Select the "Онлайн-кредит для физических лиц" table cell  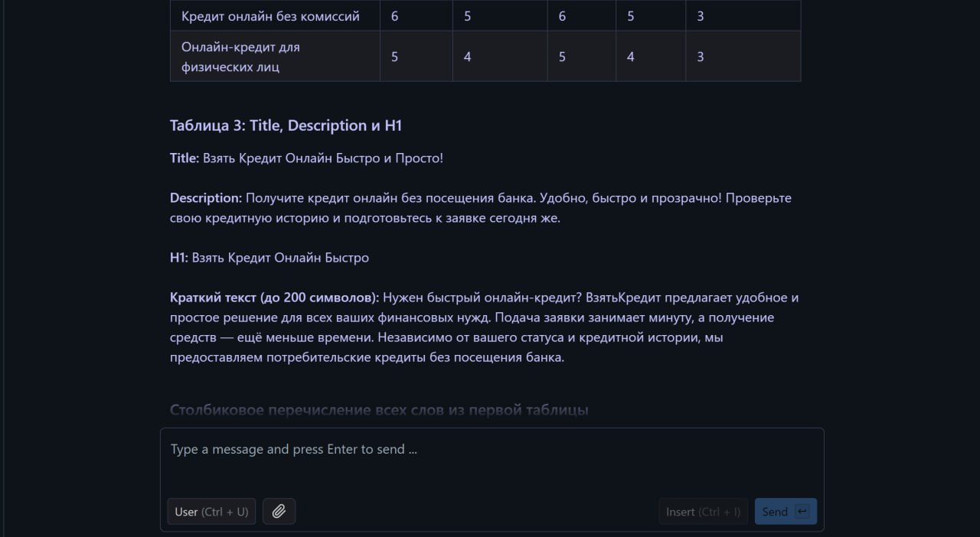240,57
